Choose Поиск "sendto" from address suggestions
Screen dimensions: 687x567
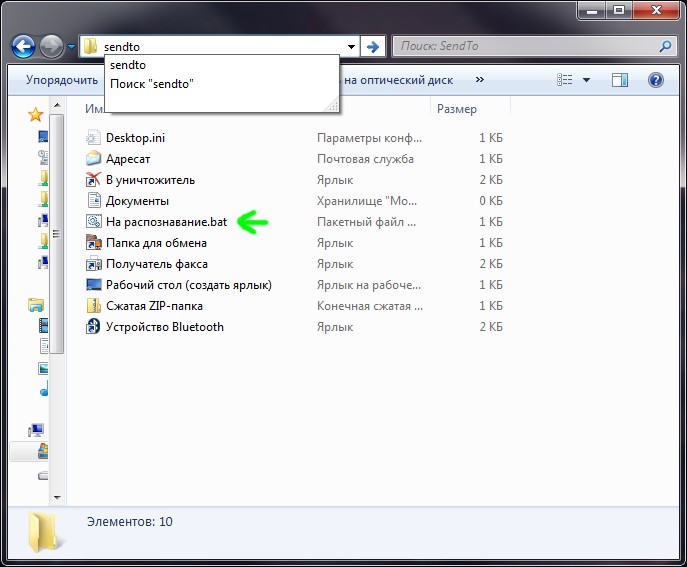(152, 84)
